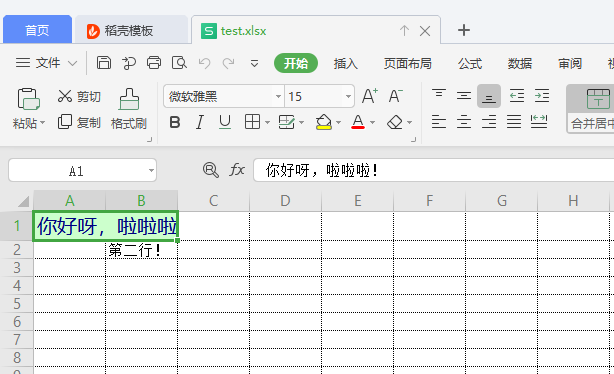Open the 公式 ribbon tab
614x374 pixels.
click(470, 63)
